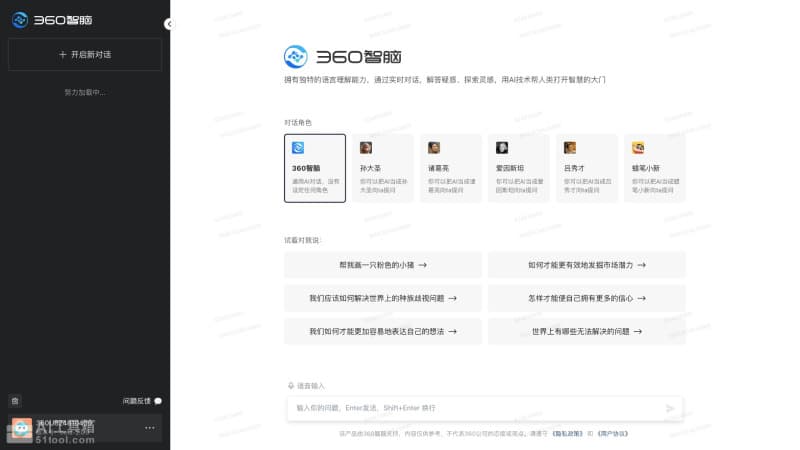The height and width of the screenshot is (450, 800).
Task: Select the 360智脑 default role card
Action: tap(315, 168)
